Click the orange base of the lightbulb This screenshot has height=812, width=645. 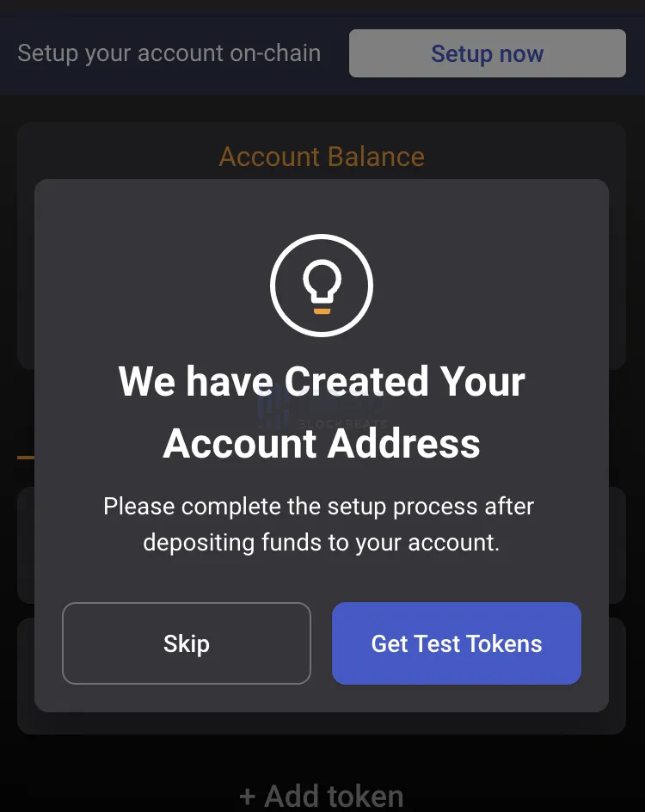[x=322, y=310]
